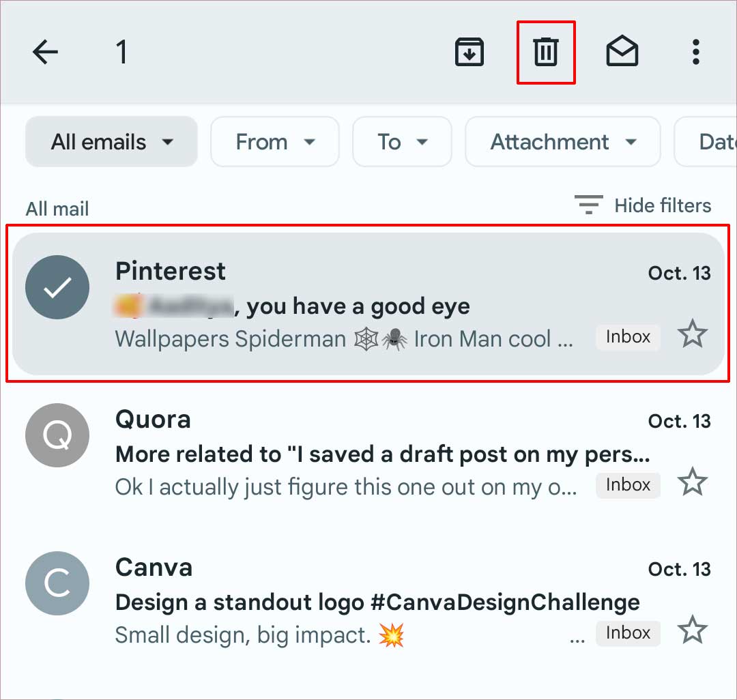The height and width of the screenshot is (700, 737).
Task: Deselect the checked Pinterest avatar
Action: 57,287
